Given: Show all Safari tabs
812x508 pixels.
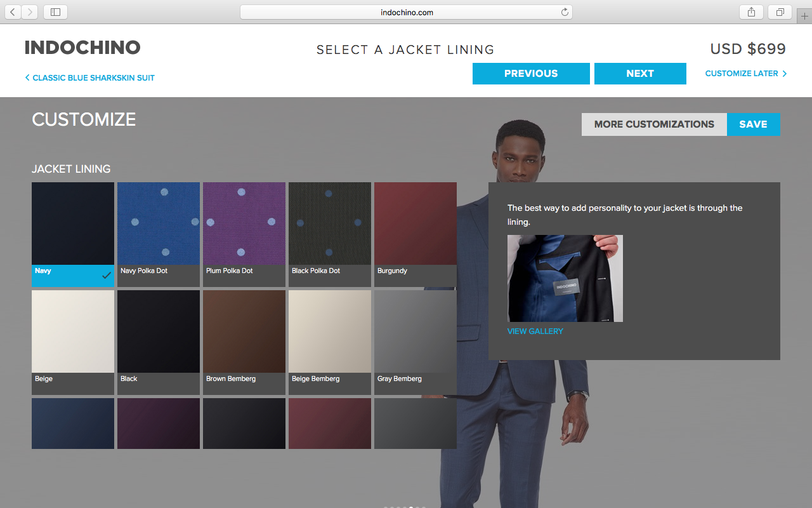Looking at the screenshot, I should click(780, 11).
